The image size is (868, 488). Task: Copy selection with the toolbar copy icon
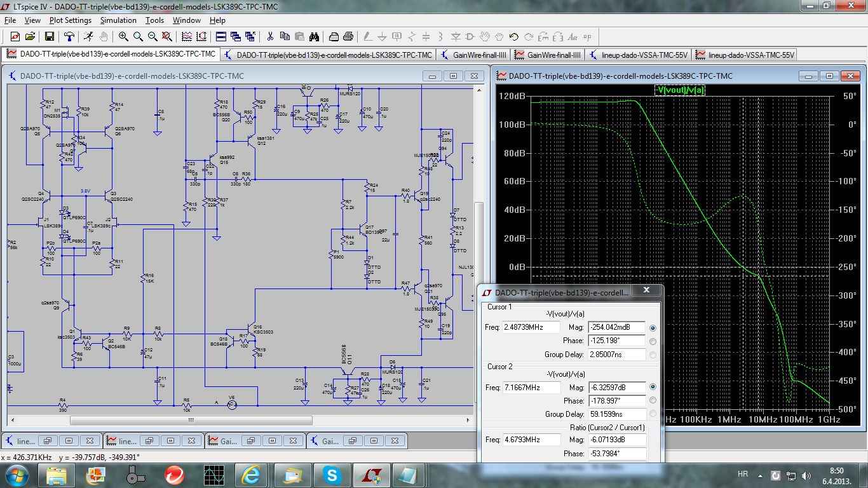[x=285, y=36]
